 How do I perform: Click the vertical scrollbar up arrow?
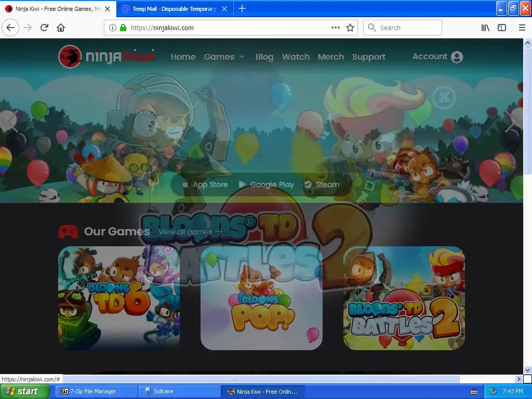coord(527,43)
